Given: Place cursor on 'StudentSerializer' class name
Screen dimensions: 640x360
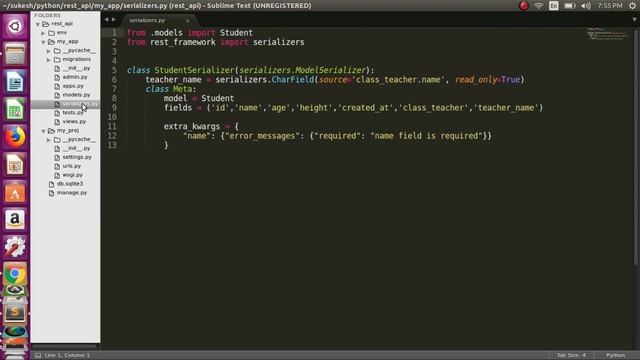Looking at the screenshot, I should tap(194, 70).
